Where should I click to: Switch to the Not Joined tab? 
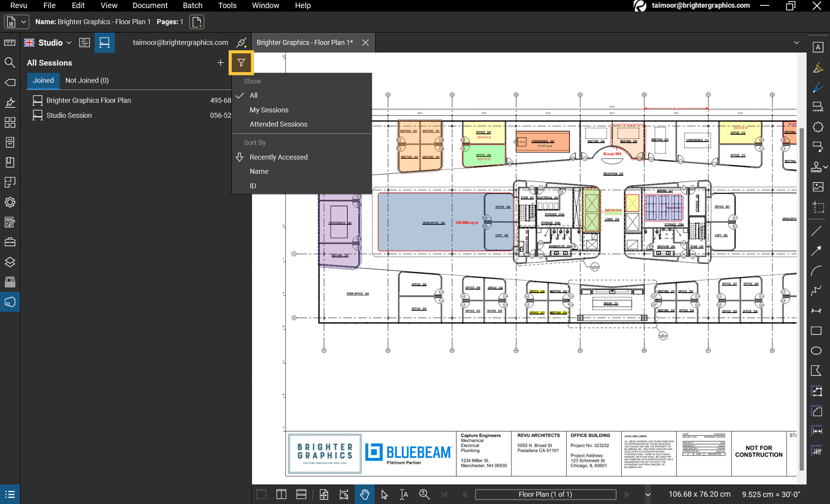click(x=87, y=80)
